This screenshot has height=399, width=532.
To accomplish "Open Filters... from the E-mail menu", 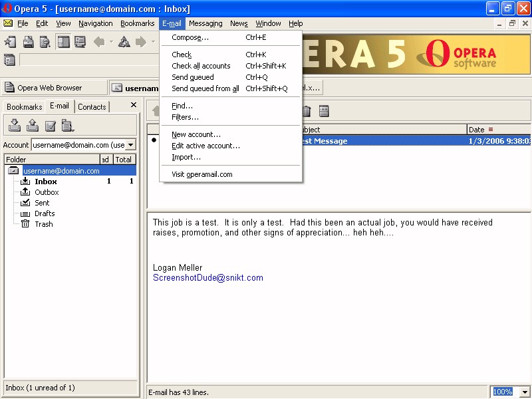I will (x=231, y=117).
